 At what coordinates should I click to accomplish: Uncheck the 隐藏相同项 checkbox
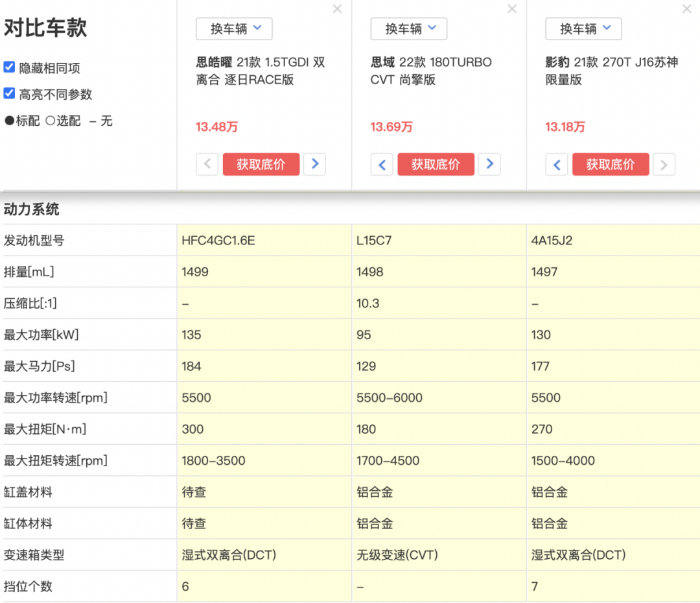pos(9,67)
